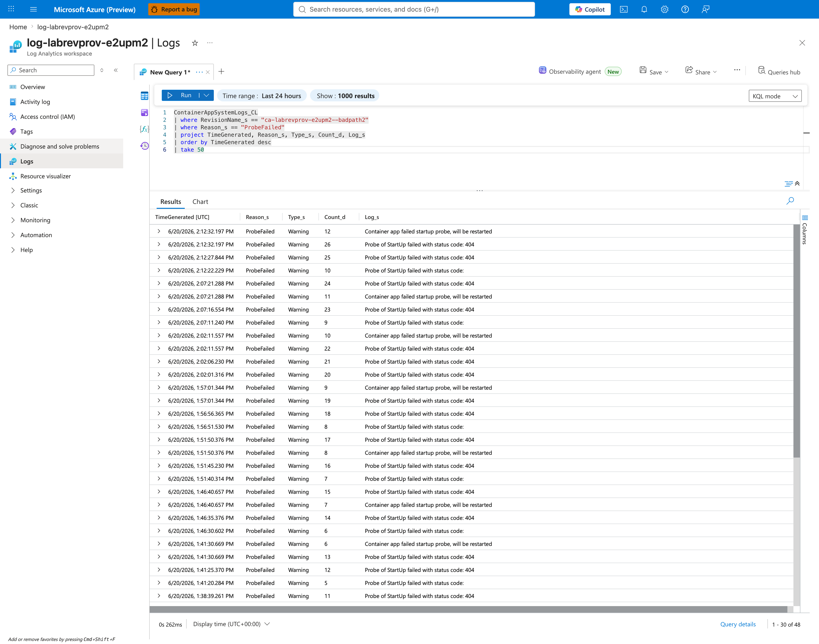Click the vertical results scrollbar
The image size is (819, 644).
[x=796, y=341]
